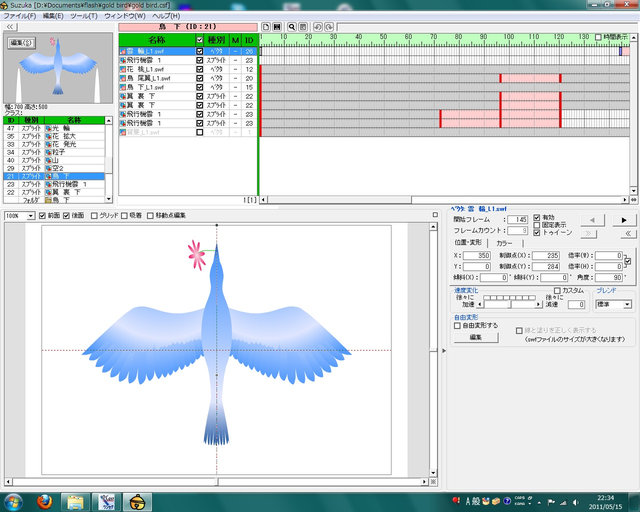Click the filmstrip toolbar icon
The width and height of the screenshot is (640, 512).
coord(277,27)
